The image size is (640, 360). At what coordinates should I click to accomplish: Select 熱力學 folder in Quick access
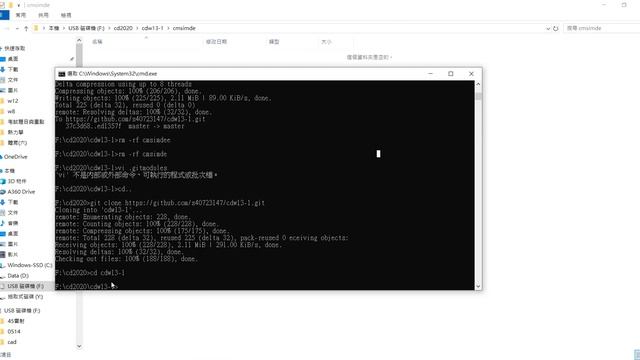(16, 132)
